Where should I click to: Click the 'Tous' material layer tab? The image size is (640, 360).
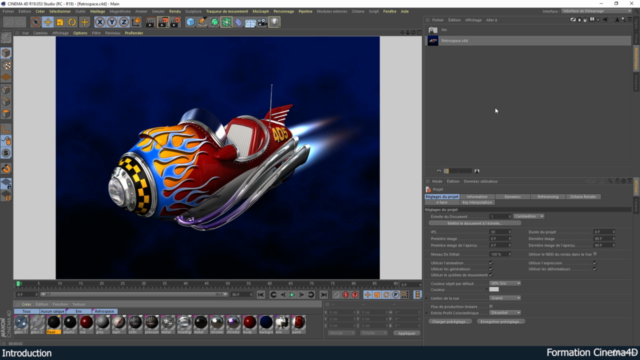pyautogui.click(x=27, y=311)
